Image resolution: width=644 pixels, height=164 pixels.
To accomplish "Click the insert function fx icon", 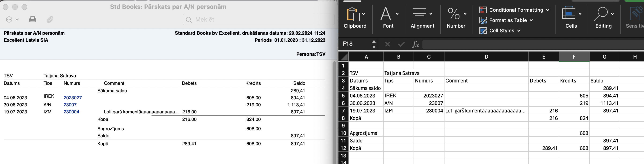I will coord(415,44).
